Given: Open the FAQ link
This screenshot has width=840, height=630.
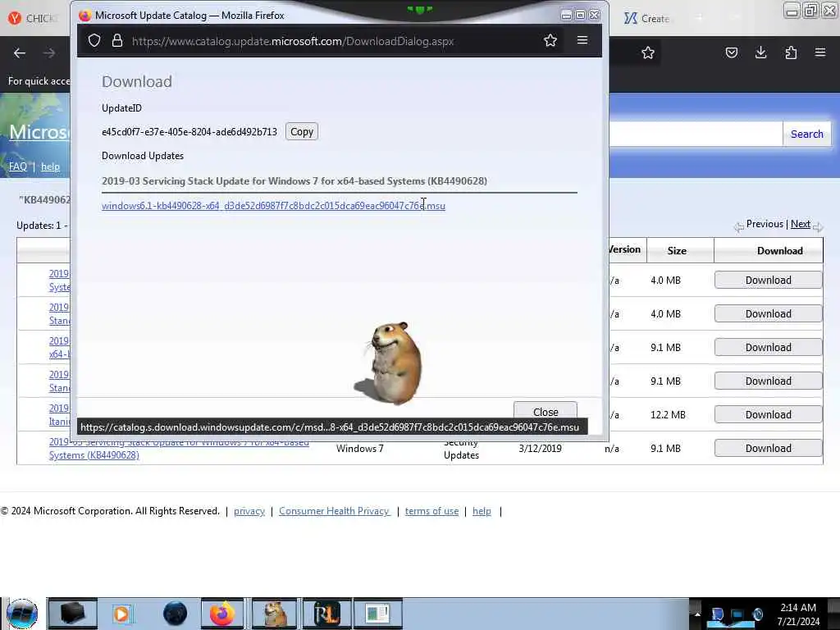Looking at the screenshot, I should click(18, 167).
